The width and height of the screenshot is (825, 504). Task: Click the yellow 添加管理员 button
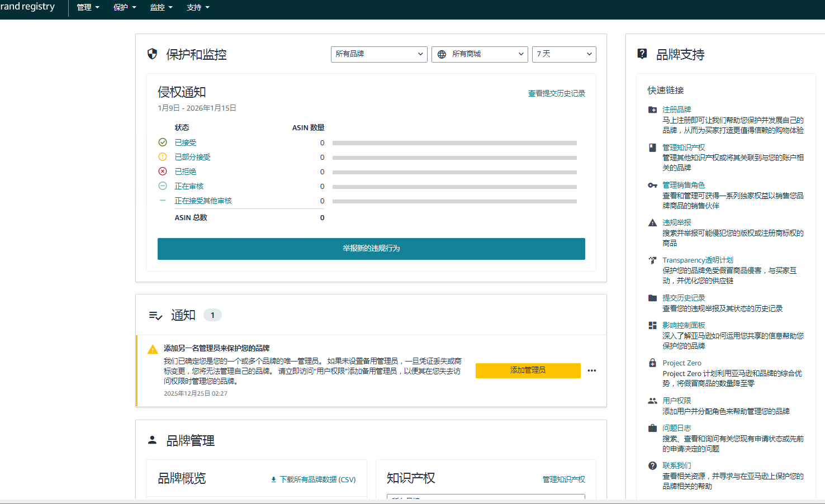click(x=528, y=370)
